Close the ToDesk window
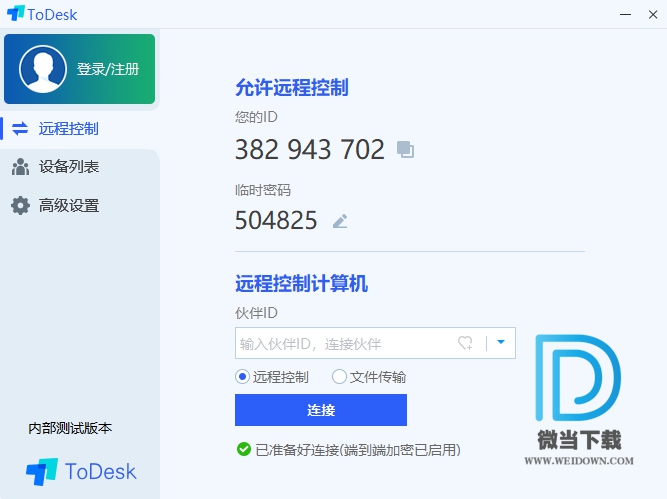The image size is (667, 499). [653, 14]
